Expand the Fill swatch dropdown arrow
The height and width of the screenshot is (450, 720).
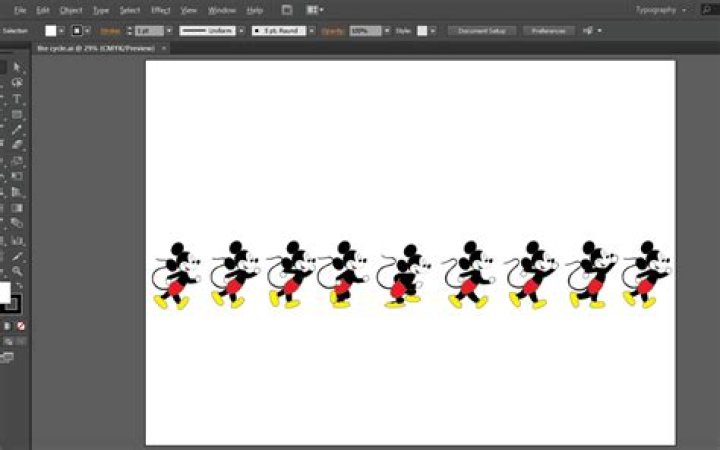(x=62, y=31)
